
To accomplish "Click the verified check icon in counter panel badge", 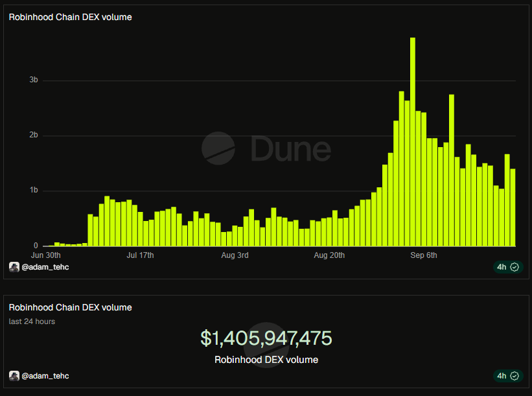I will tap(515, 376).
